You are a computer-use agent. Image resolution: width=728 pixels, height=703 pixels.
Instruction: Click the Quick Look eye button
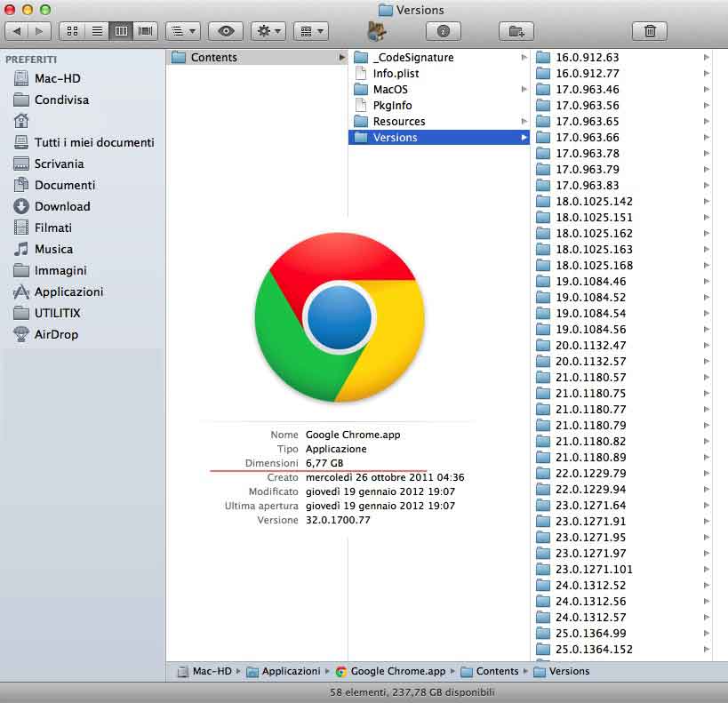click(x=226, y=31)
